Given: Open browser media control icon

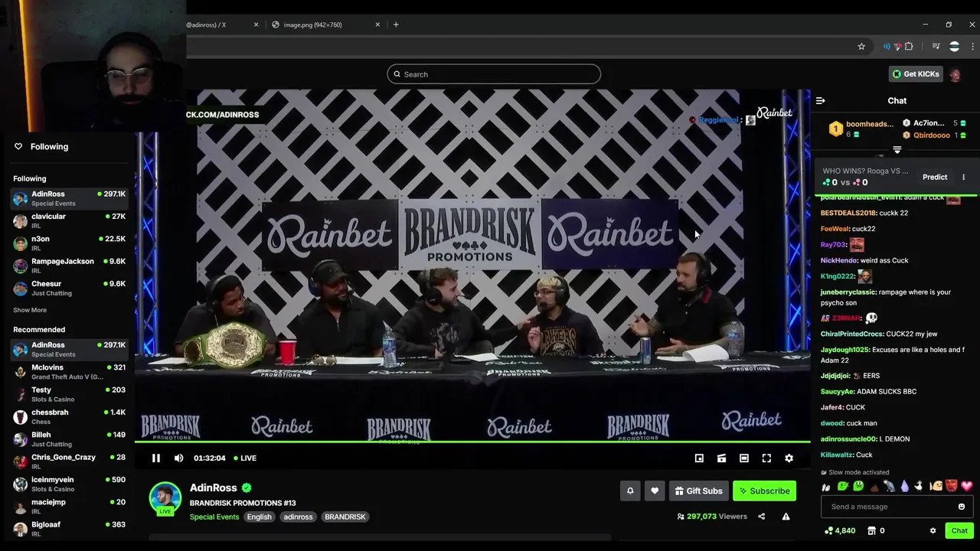Looking at the screenshot, I should point(936,47).
